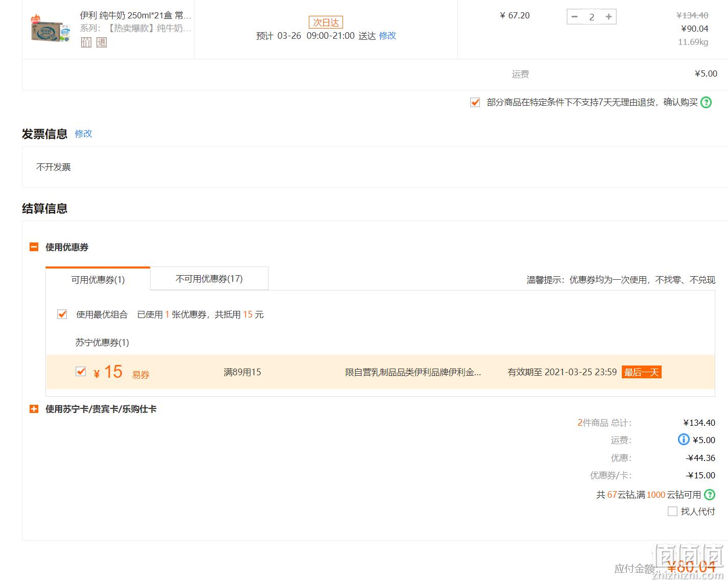
Task: Click the ¥90.04 subtotal price
Action: pyautogui.click(x=695, y=29)
